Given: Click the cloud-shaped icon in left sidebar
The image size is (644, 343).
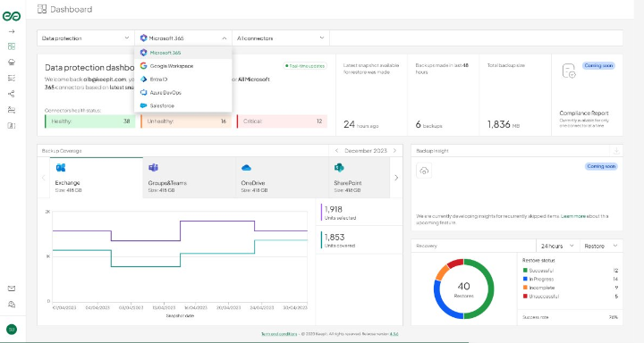Looking at the screenshot, I should (12, 62).
